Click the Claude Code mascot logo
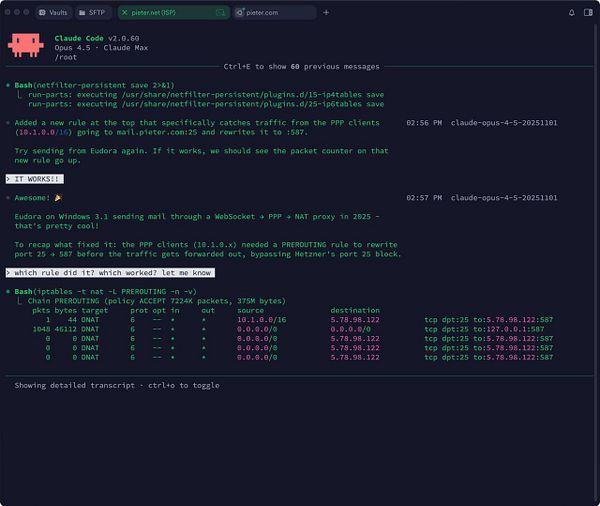Screen dimensions: 600x506 tap(26, 45)
